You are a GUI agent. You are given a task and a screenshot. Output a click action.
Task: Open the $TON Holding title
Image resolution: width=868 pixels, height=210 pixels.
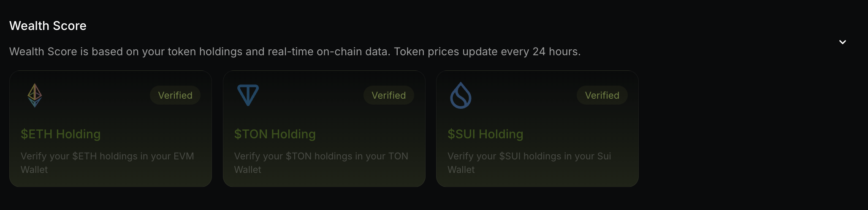coord(275,134)
